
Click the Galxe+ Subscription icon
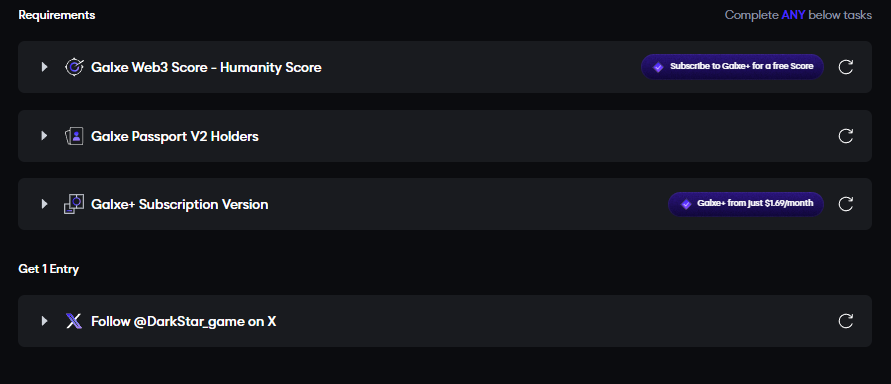click(x=74, y=204)
